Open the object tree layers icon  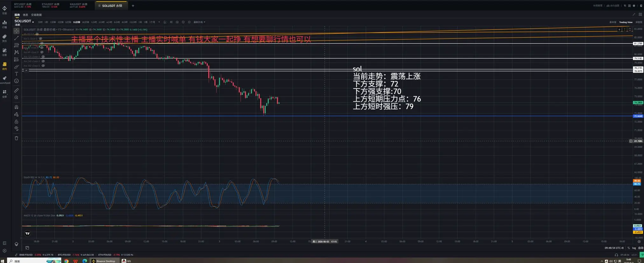17,244
